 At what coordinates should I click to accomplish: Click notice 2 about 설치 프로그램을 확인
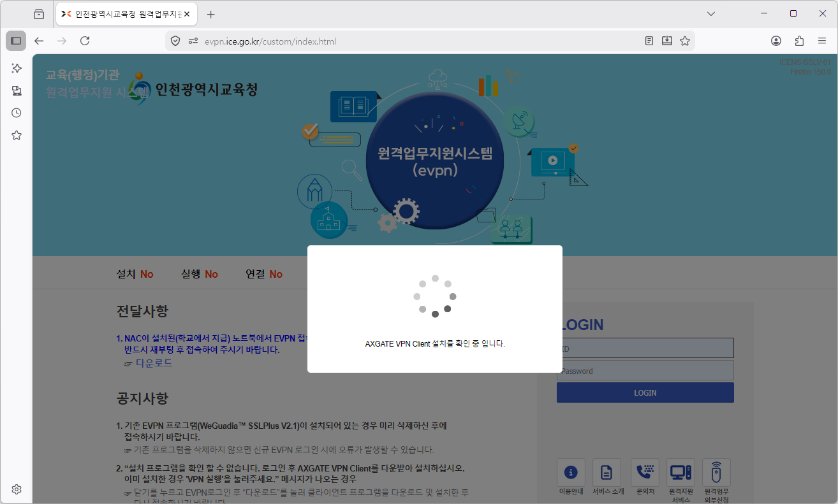tap(290, 473)
